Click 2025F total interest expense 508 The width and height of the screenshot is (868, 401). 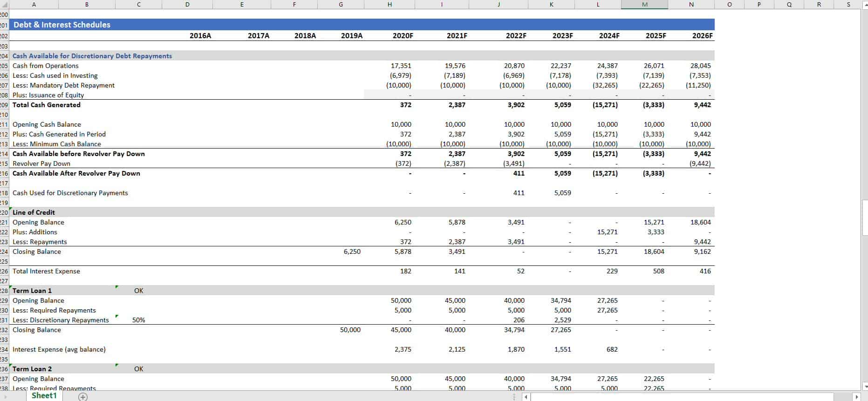coord(658,271)
